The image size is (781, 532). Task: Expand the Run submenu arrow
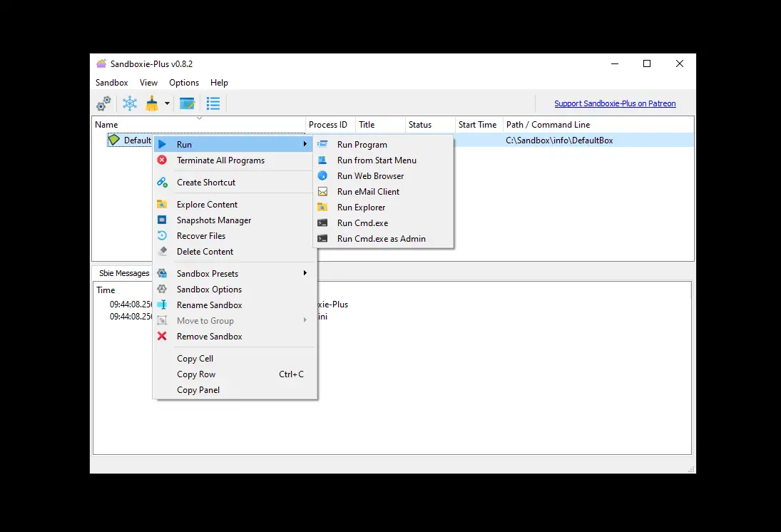305,144
